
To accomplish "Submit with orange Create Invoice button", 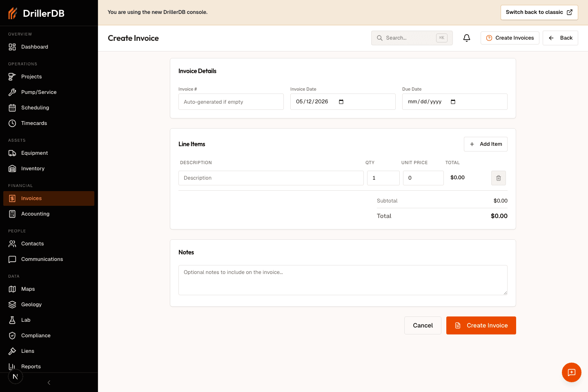I will [x=481, y=325].
